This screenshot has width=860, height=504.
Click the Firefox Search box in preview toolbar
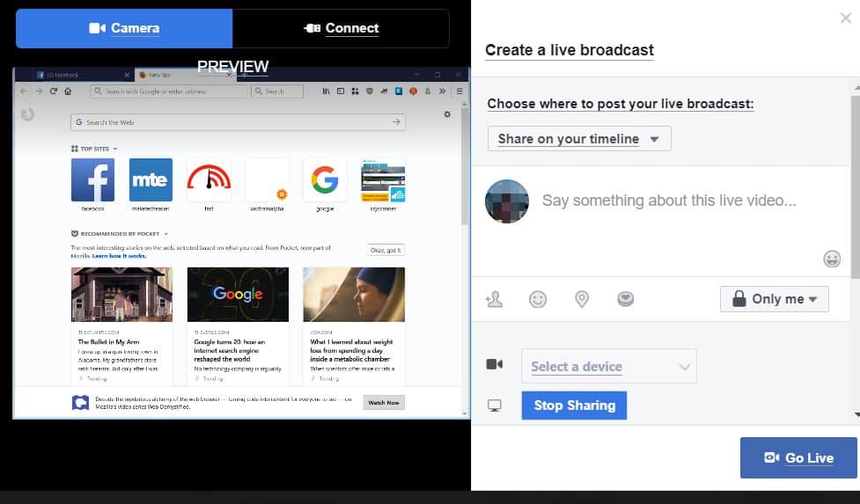277,91
